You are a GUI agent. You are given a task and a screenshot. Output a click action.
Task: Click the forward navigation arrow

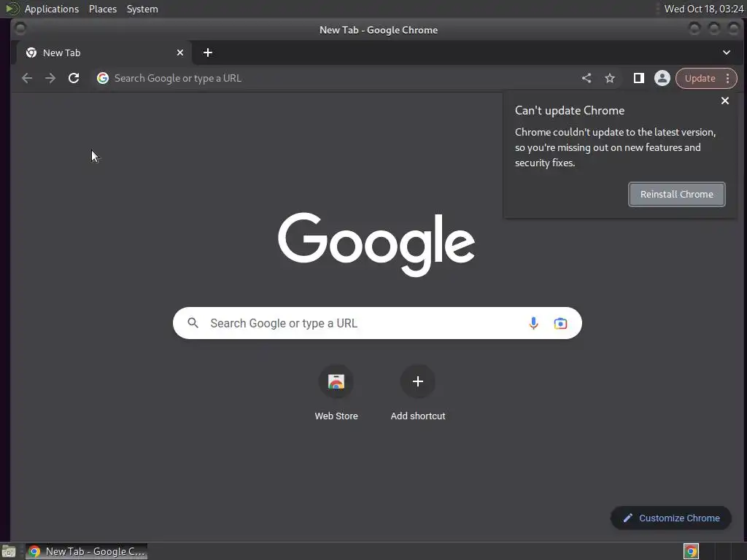pos(50,78)
